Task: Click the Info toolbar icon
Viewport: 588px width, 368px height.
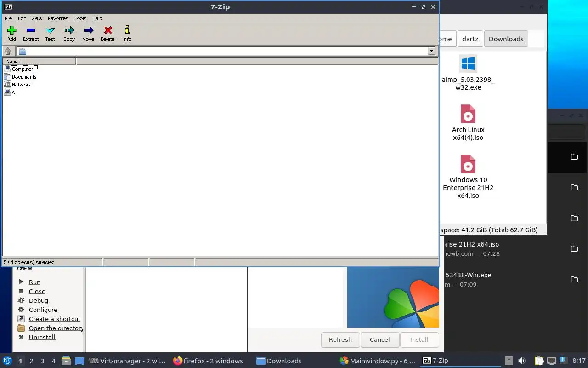Action: pos(127,34)
